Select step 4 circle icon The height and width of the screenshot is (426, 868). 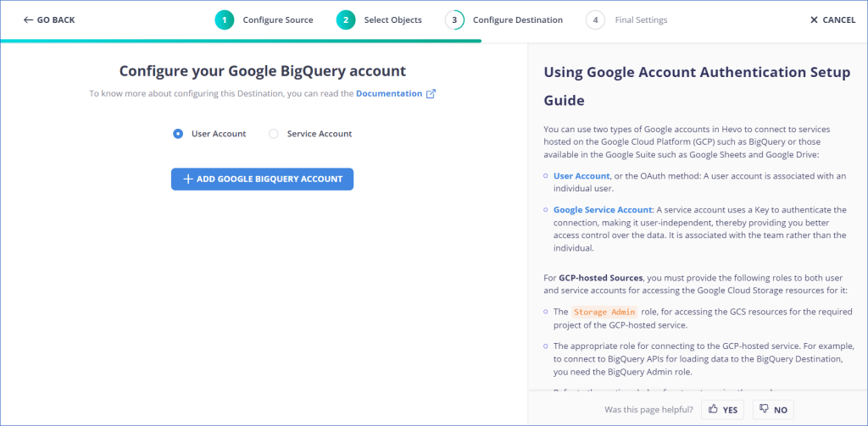click(x=595, y=20)
